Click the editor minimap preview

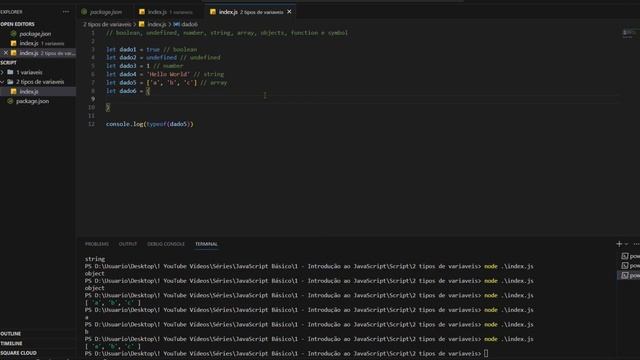(629, 33)
